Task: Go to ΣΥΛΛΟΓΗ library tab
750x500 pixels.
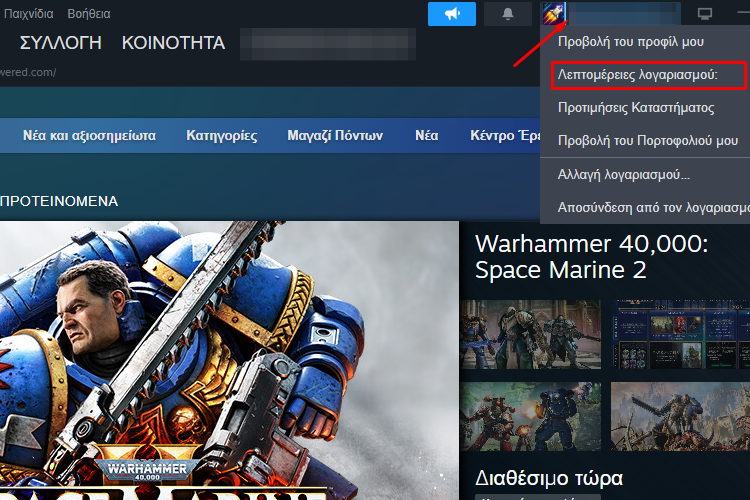Action: tap(61, 43)
